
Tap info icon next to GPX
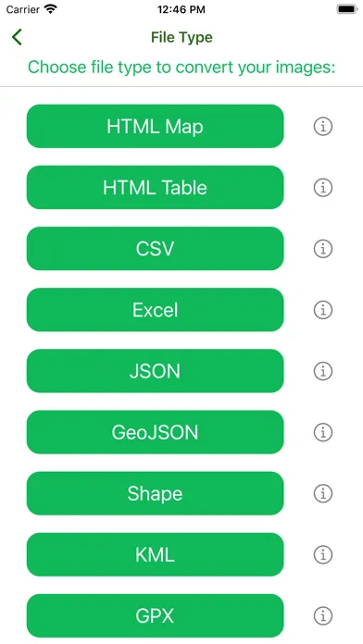(323, 615)
